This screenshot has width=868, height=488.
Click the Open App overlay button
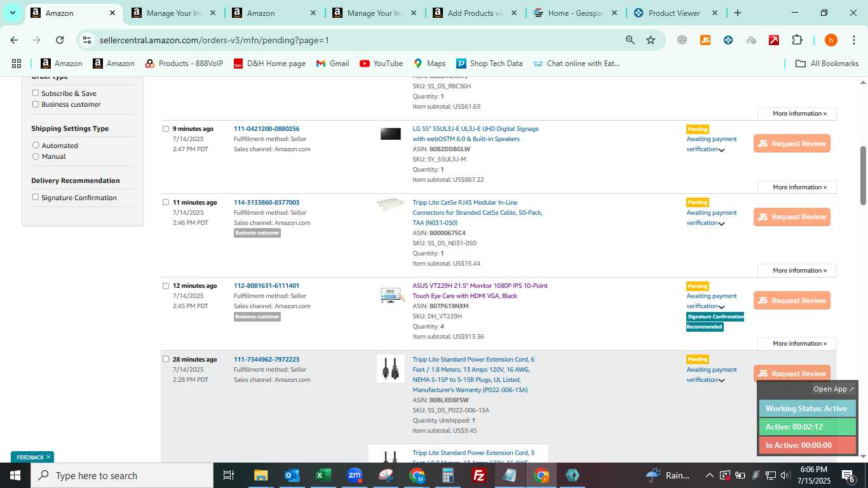(x=834, y=389)
